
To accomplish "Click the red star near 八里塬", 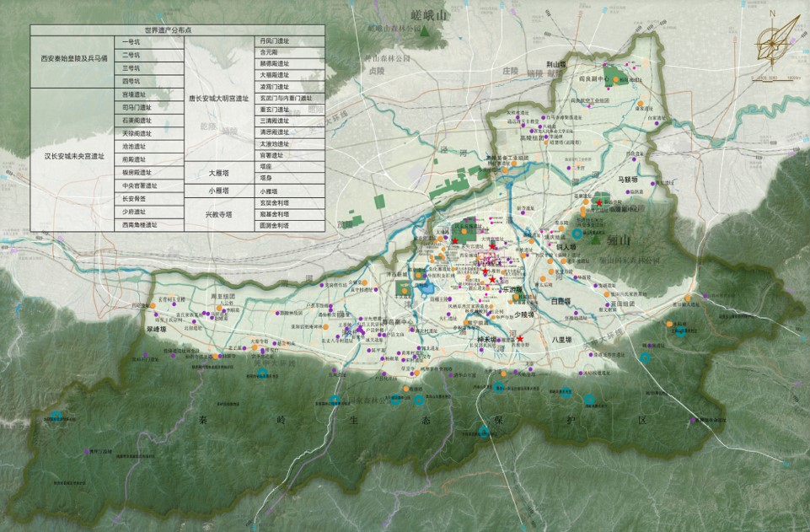I will pos(520,339).
